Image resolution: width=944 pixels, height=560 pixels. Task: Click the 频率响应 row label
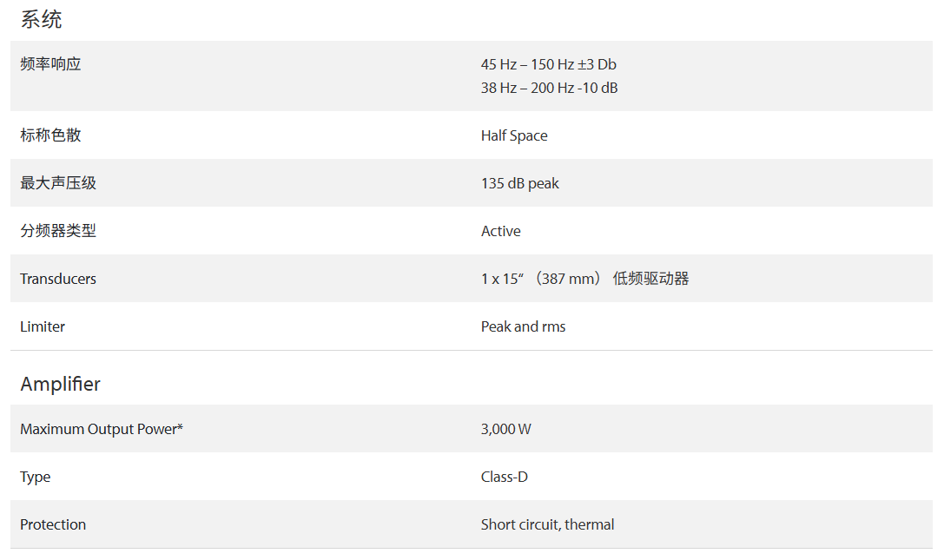[x=50, y=64]
